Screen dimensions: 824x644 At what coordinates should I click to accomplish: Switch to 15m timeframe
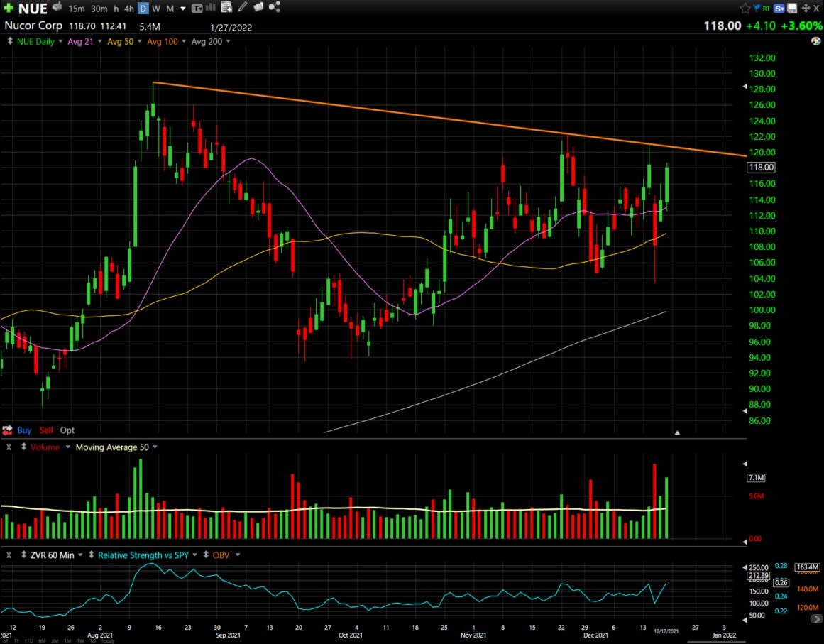(x=76, y=9)
